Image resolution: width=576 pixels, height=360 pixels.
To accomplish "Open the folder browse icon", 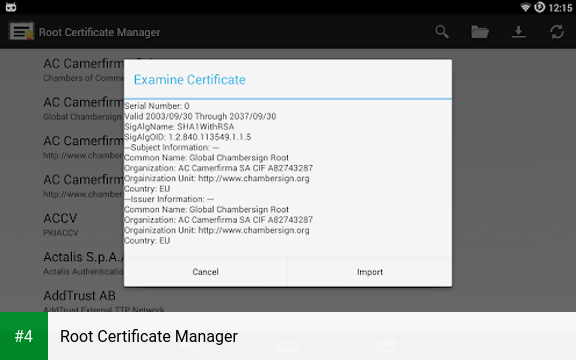I will (480, 32).
